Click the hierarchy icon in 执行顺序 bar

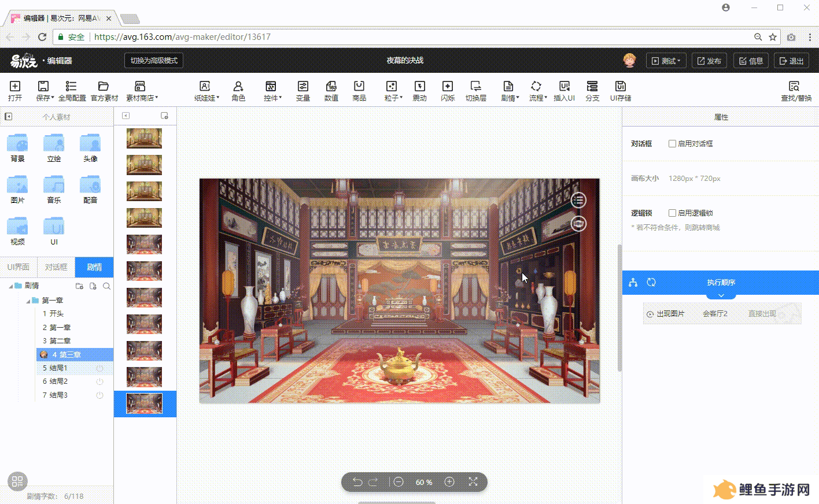click(x=633, y=282)
